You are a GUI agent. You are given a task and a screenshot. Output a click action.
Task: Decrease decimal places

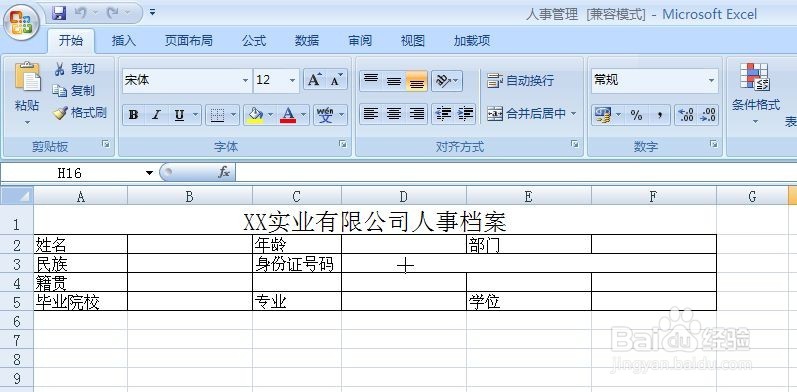[x=708, y=115]
